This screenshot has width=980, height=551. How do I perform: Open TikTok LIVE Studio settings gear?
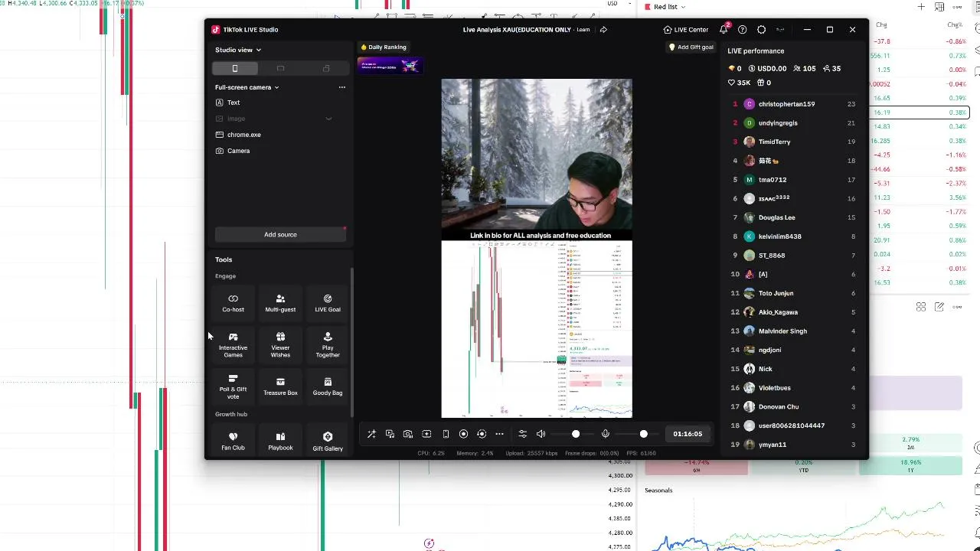click(x=761, y=30)
